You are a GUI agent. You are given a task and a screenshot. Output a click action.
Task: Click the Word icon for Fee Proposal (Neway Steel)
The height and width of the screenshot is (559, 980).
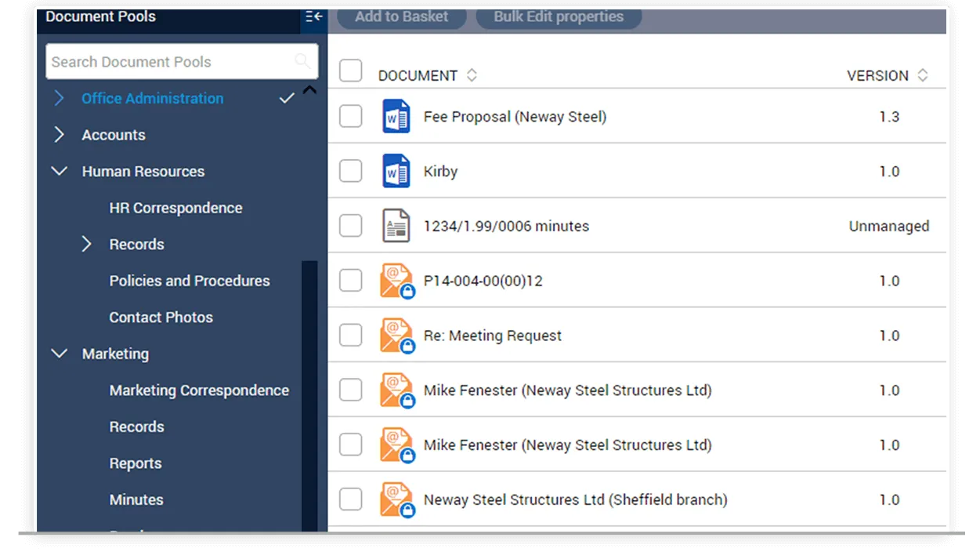(x=396, y=117)
